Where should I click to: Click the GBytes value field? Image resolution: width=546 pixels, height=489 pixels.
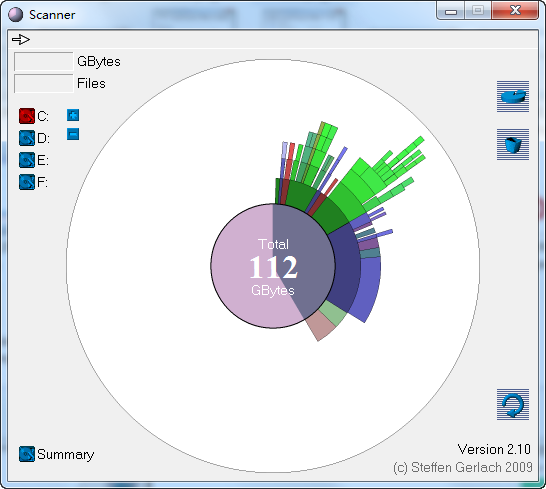[x=44, y=62]
